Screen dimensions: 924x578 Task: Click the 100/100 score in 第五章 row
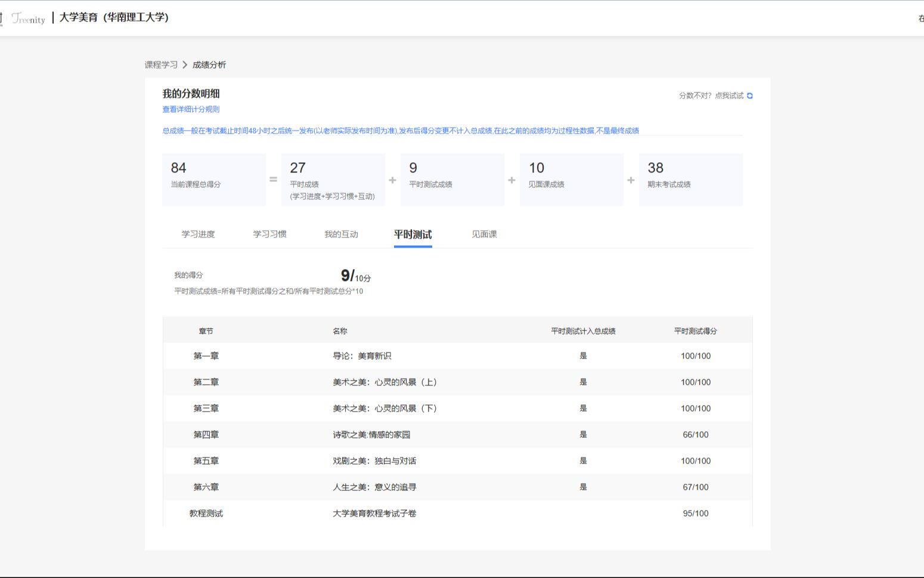696,461
